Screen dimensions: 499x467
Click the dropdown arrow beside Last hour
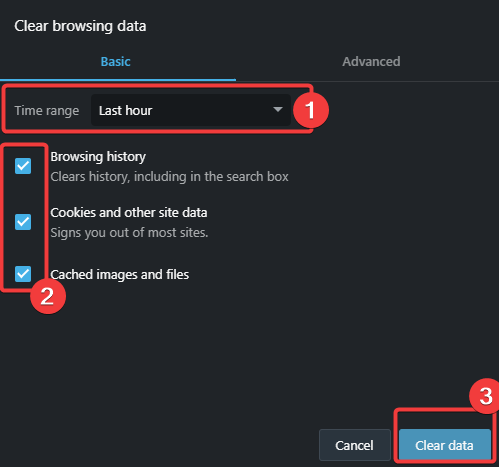[x=278, y=109]
